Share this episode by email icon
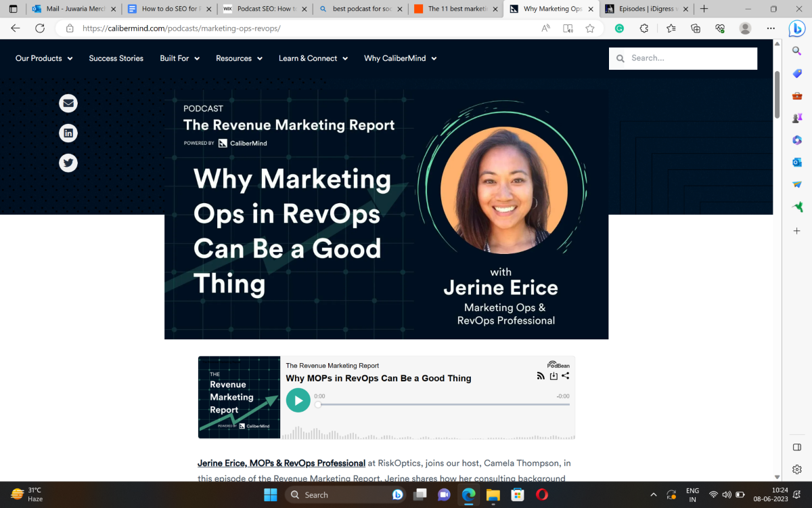Viewport: 812px width, 508px height. point(68,103)
